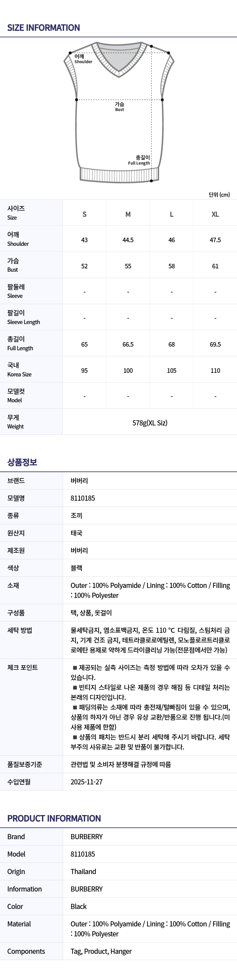Click the shoulder value 44.5
Screen dimensions: 237x980
pos(128,240)
